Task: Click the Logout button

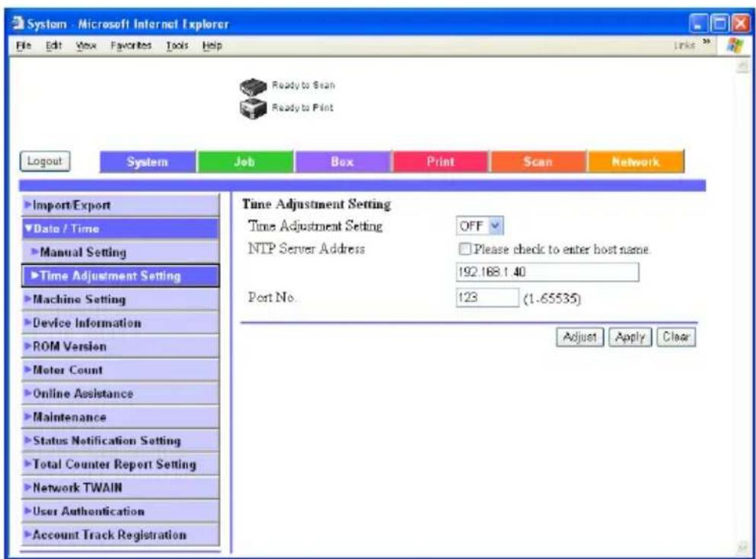Action: [x=45, y=161]
